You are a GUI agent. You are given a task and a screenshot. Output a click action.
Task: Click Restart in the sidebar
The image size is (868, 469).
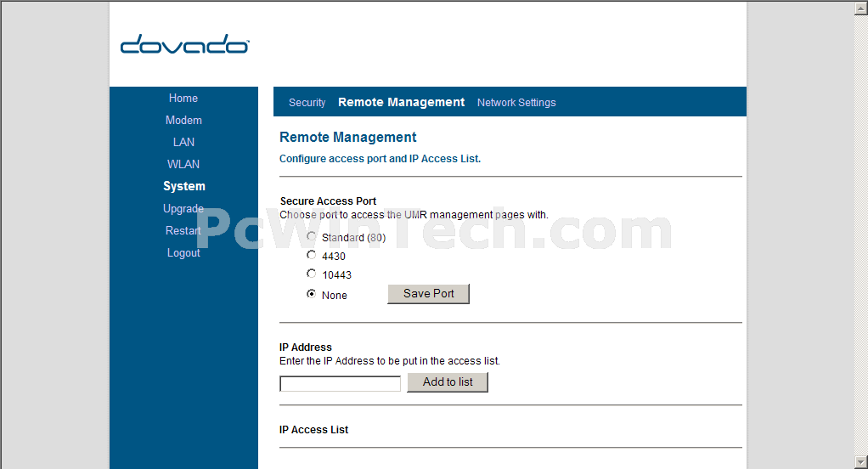pyautogui.click(x=183, y=231)
